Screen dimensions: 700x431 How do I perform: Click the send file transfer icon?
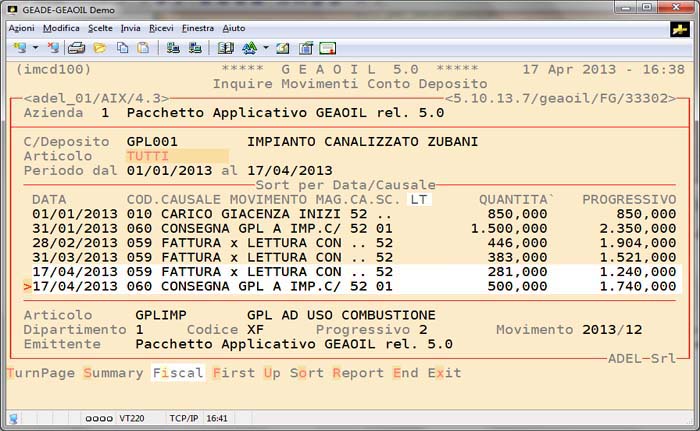point(173,47)
